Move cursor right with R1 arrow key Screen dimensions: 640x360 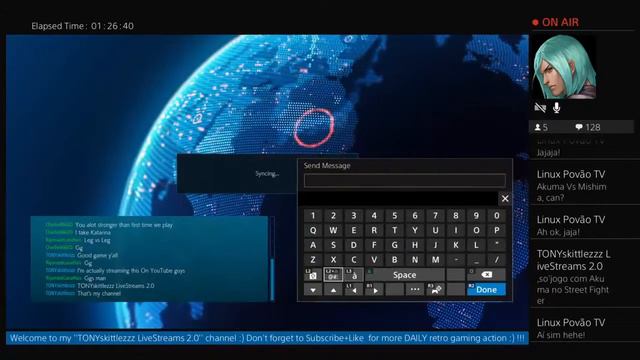coord(374,289)
